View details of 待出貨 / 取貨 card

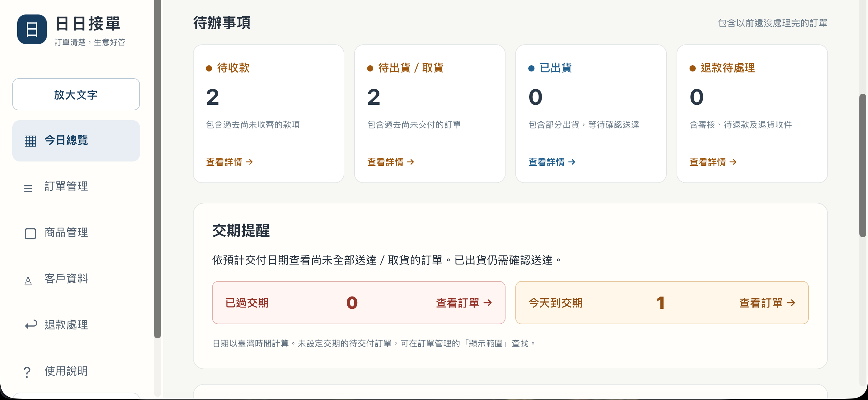coord(391,162)
